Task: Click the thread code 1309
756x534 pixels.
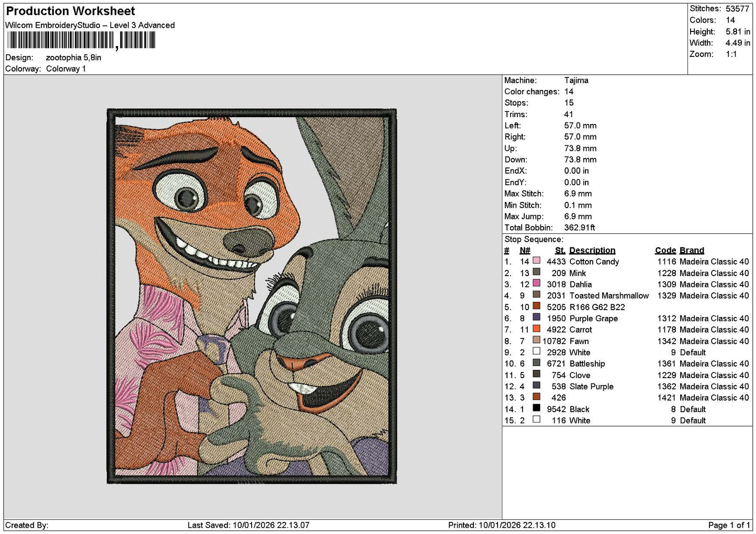Action: click(667, 285)
